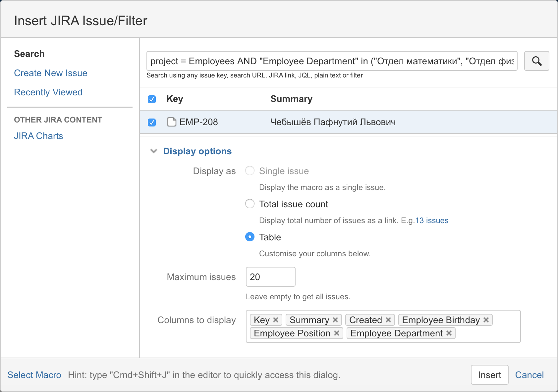Image resolution: width=558 pixels, height=392 pixels.
Task: Click the issue type icon beside EMP-208
Action: point(171,122)
